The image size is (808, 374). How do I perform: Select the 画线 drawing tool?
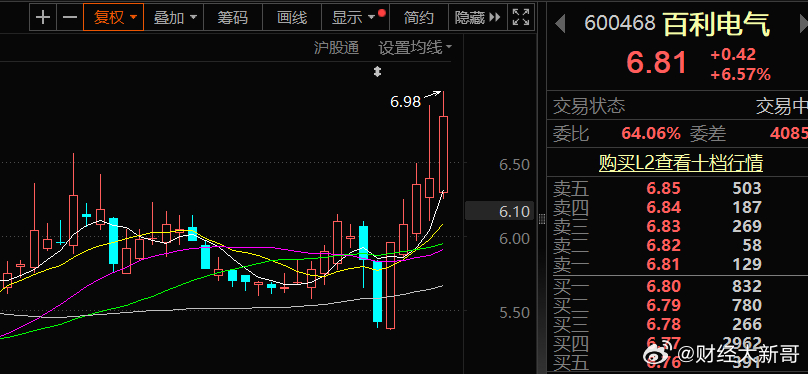coord(292,18)
